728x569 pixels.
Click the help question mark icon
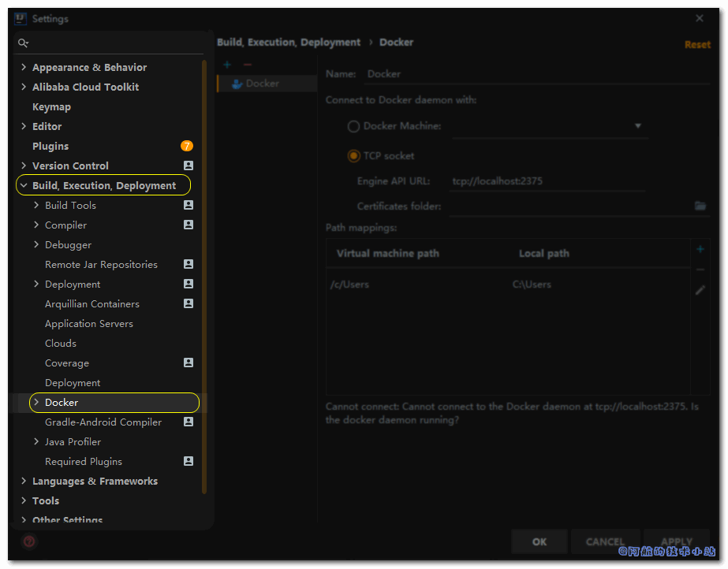pos(29,541)
